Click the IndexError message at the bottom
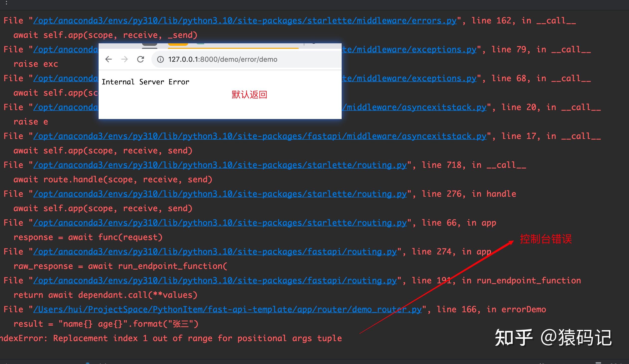This screenshot has height=364, width=629. (171, 338)
